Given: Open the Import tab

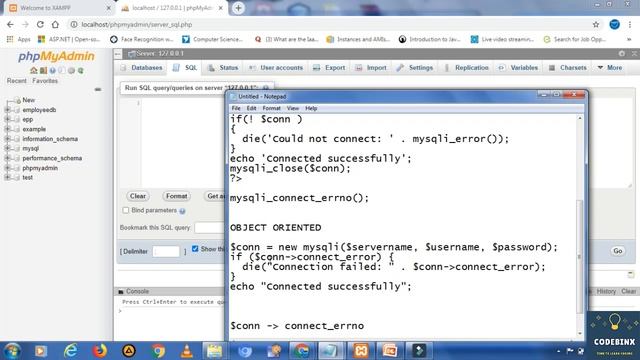Looking at the screenshot, I should [371, 68].
